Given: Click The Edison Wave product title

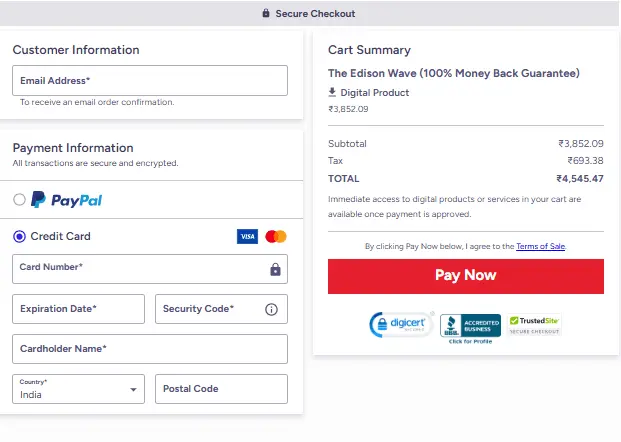Looking at the screenshot, I should [454, 73].
